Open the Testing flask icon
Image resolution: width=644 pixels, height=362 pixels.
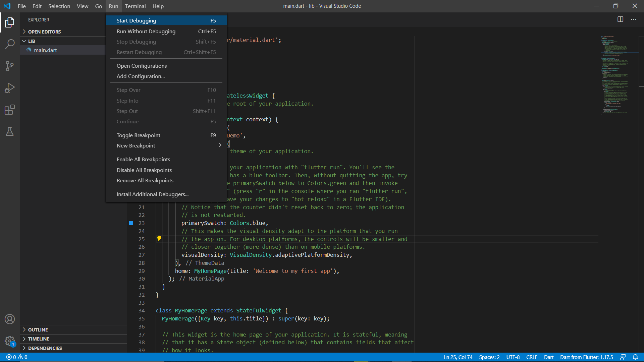(x=10, y=131)
